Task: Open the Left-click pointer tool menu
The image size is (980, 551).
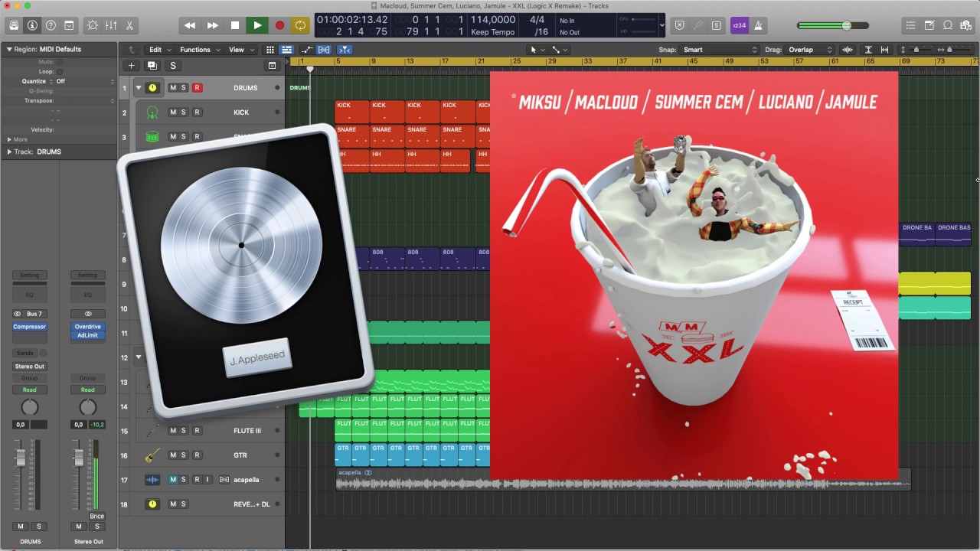Action: click(x=537, y=50)
